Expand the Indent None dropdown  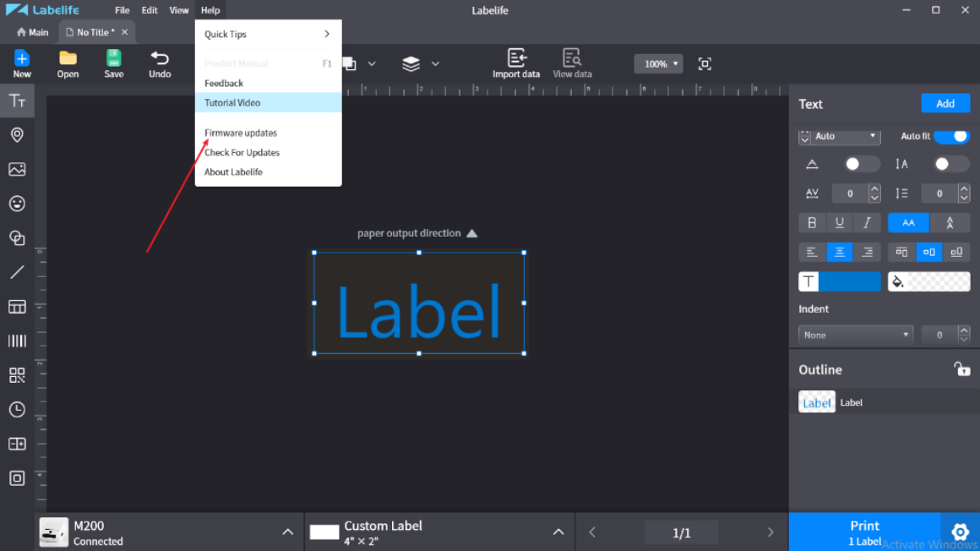tap(855, 335)
